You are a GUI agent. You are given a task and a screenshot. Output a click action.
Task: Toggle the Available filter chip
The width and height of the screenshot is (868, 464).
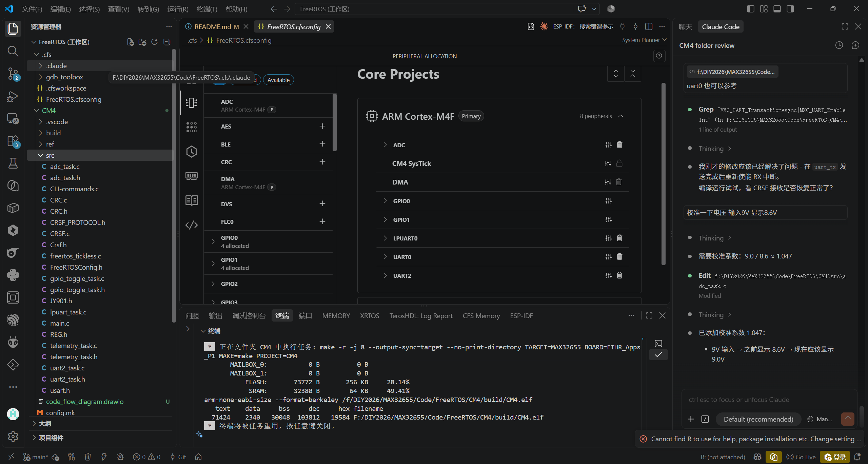click(278, 80)
